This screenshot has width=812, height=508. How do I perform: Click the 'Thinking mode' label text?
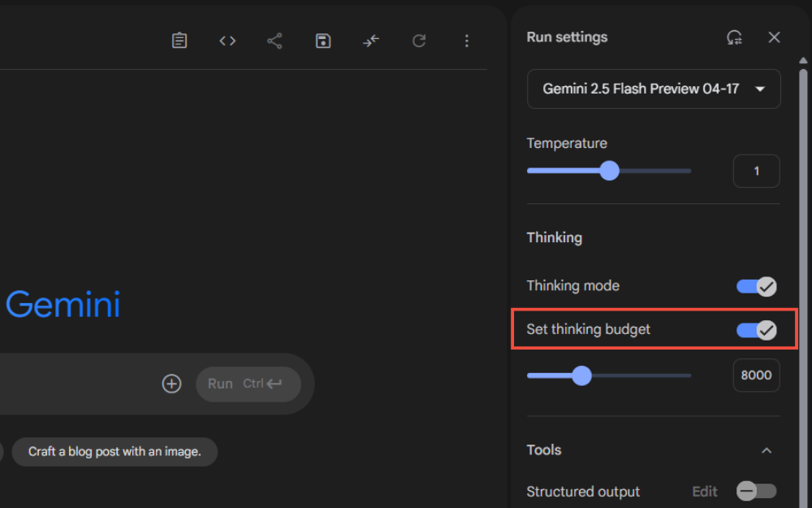[572, 285]
